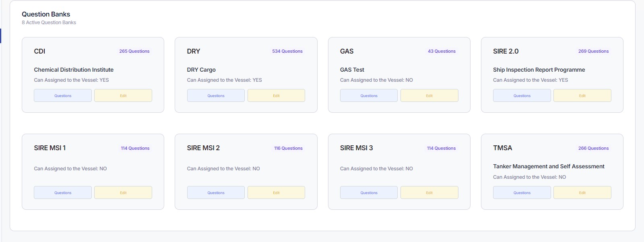
Task: Open Questions for SIRE MSI 1
Action: click(x=63, y=193)
